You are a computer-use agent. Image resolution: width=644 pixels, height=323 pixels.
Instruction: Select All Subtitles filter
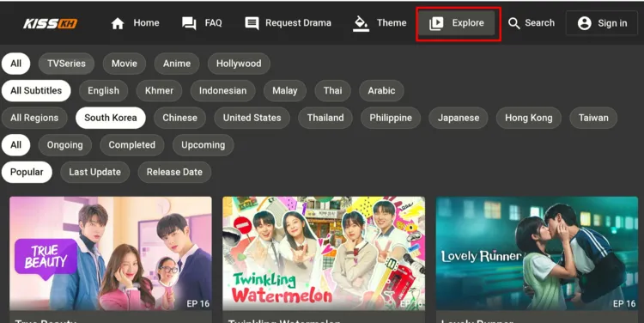[36, 91]
